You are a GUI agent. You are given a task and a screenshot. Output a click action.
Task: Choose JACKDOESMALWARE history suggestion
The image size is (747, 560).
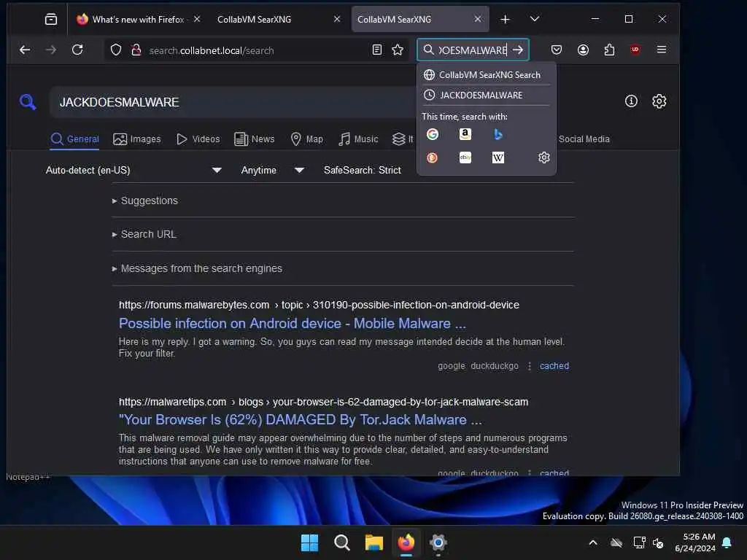point(486,96)
